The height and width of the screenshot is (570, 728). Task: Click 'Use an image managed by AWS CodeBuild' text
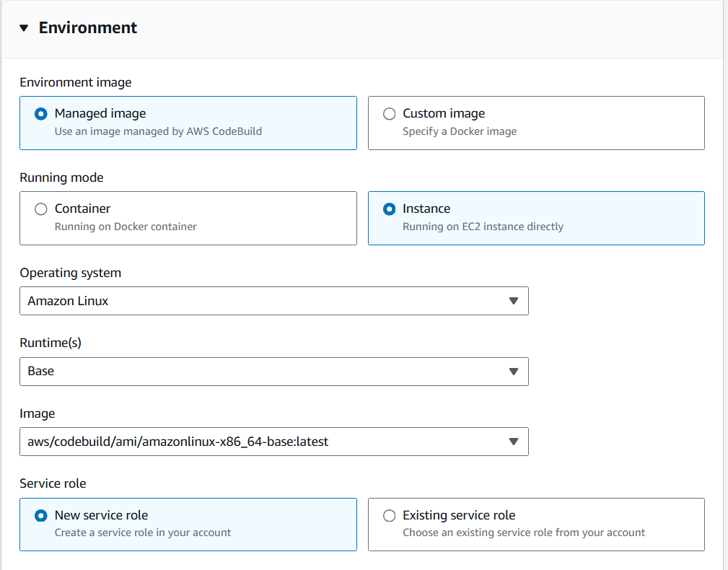coord(158,131)
